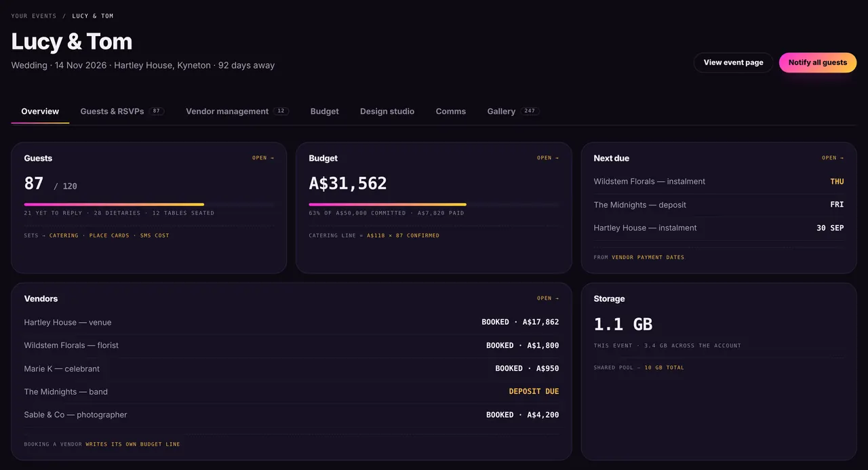Select the "Marie K — celebrant" vendor row
The image size is (868, 470).
coord(292,368)
